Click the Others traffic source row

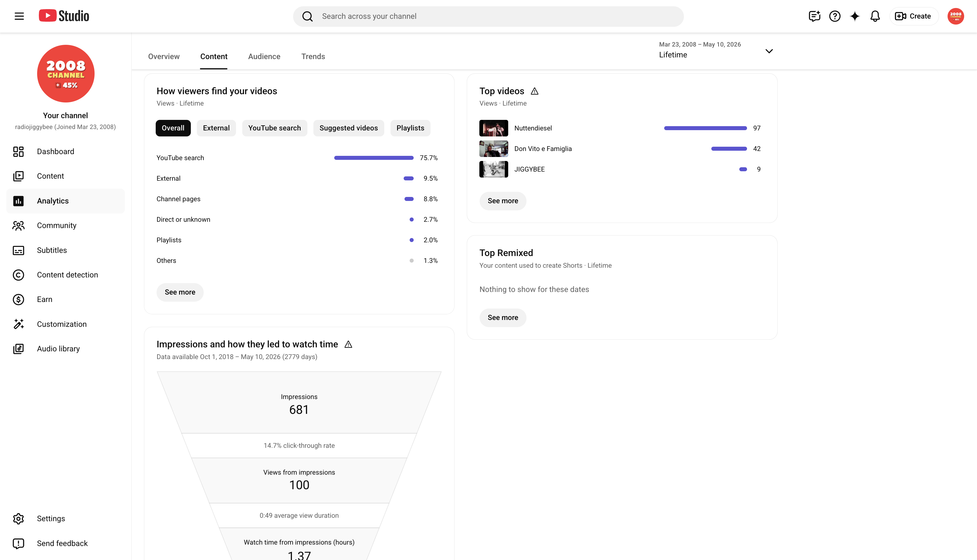click(297, 261)
